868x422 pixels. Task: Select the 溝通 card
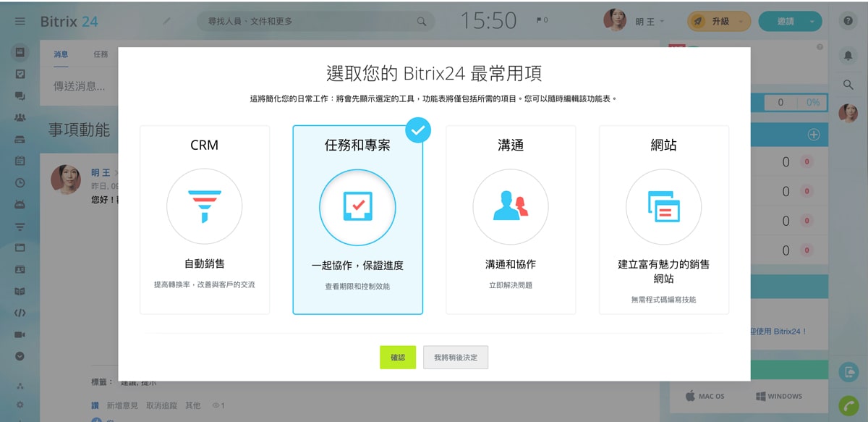[x=511, y=220]
